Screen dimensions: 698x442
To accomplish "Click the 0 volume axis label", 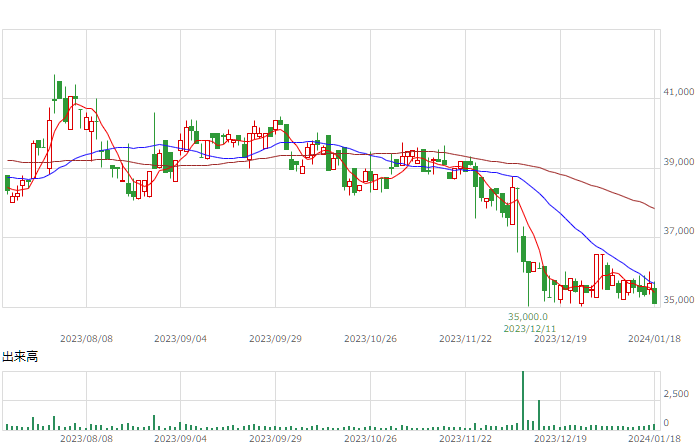I will click(666, 423).
